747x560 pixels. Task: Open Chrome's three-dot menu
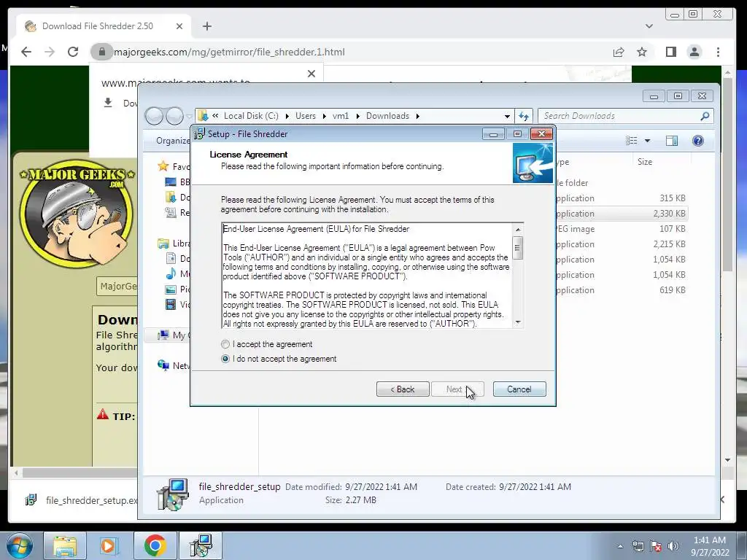click(x=718, y=52)
